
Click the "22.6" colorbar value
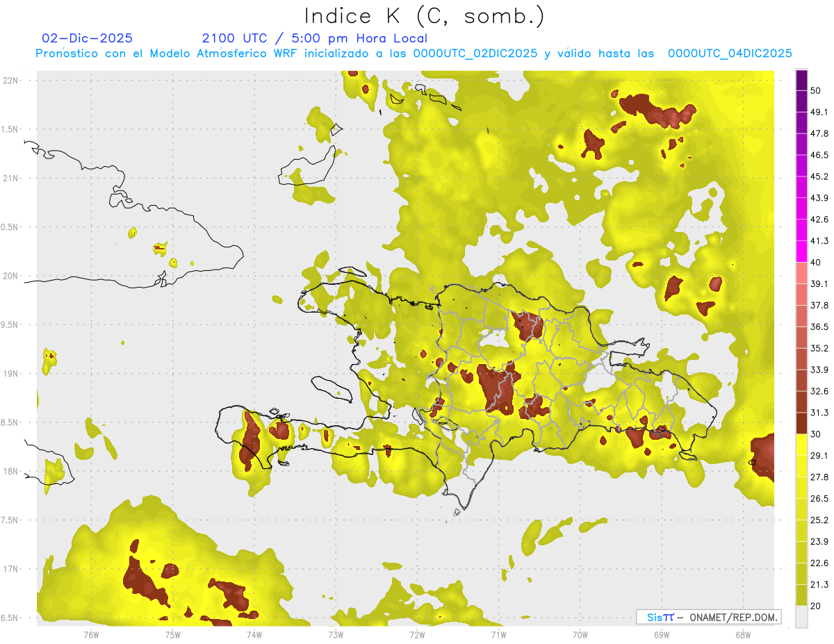[x=819, y=563]
